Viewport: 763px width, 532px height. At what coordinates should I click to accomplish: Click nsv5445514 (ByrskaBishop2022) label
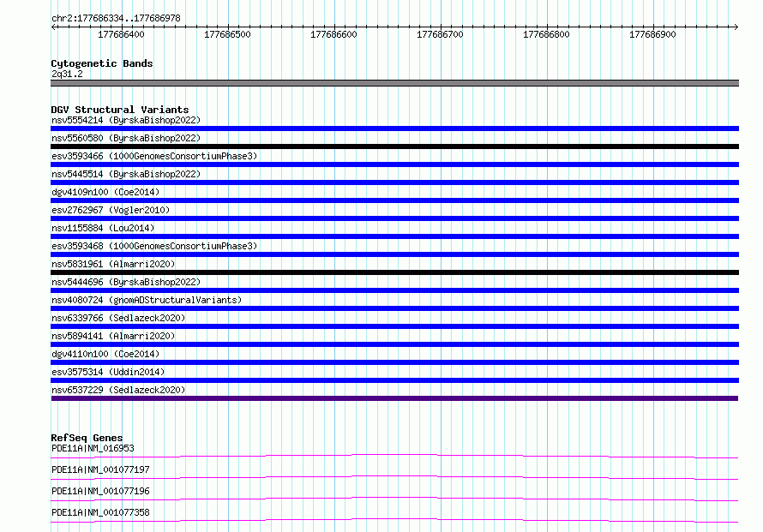tap(126, 174)
